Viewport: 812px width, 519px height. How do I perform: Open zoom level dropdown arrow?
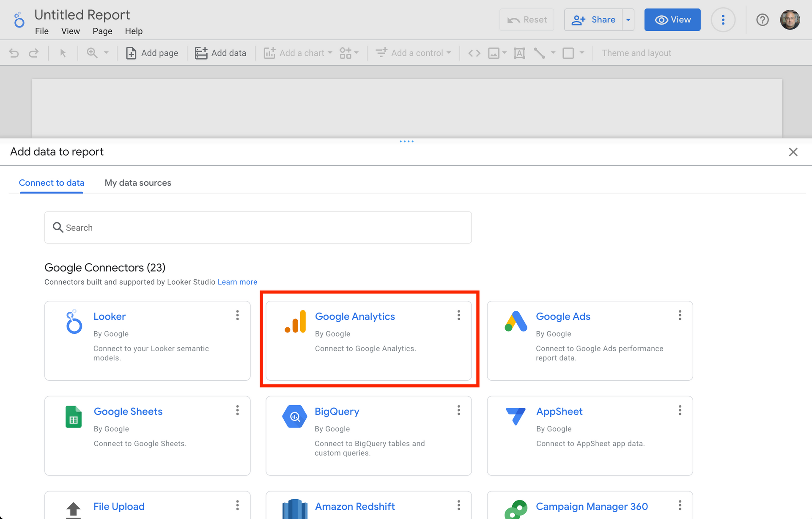click(x=106, y=53)
